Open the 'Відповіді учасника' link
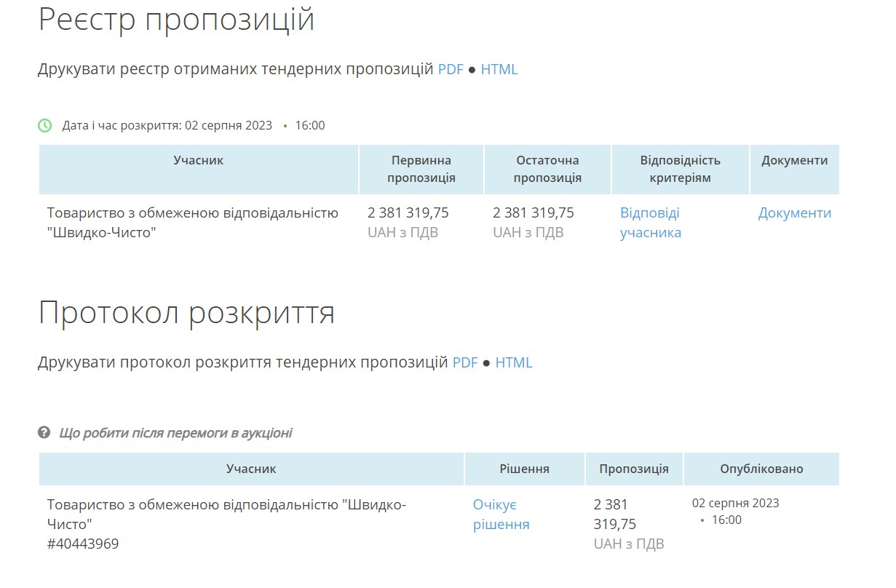 tap(651, 223)
